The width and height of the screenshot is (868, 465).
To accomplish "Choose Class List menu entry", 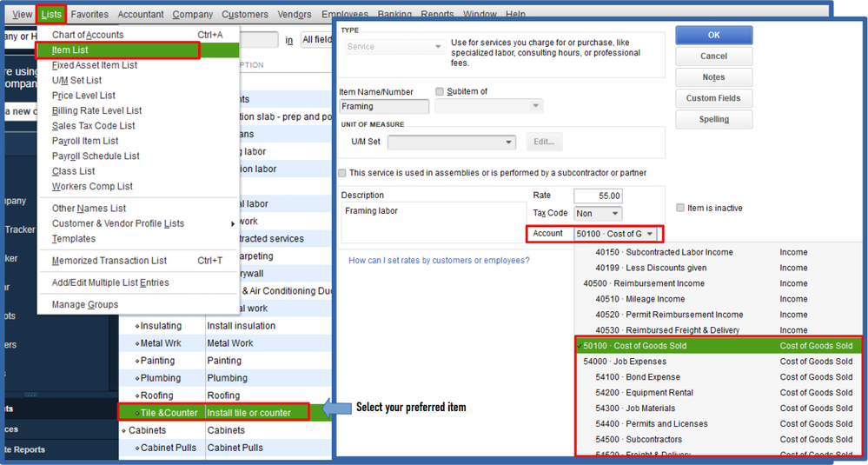I will [x=138, y=171].
